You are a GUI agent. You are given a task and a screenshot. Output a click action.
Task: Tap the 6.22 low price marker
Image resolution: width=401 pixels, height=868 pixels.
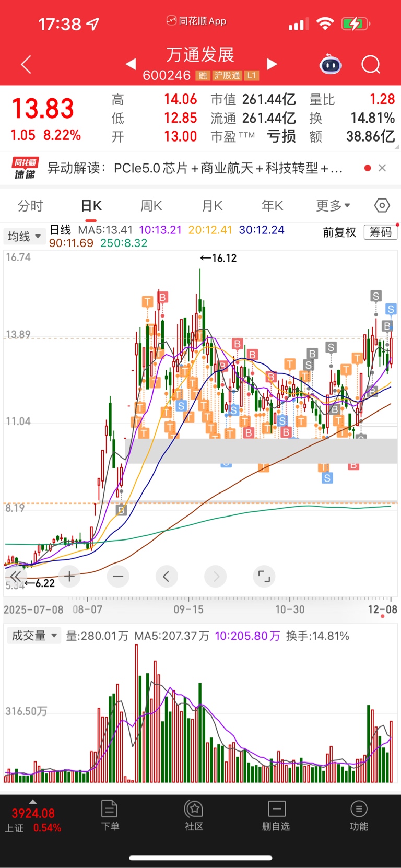click(x=40, y=583)
